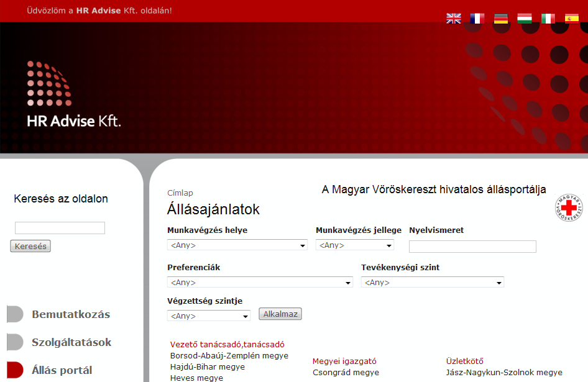Image resolution: width=588 pixels, height=382 pixels.
Task: Choose the Spanish flag language icon
Action: tap(571, 19)
